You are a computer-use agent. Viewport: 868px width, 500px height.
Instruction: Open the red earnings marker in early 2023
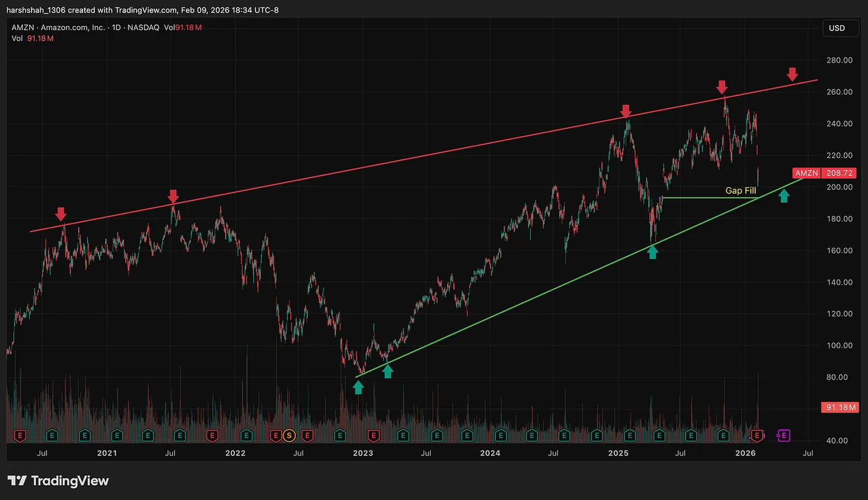[x=373, y=435]
